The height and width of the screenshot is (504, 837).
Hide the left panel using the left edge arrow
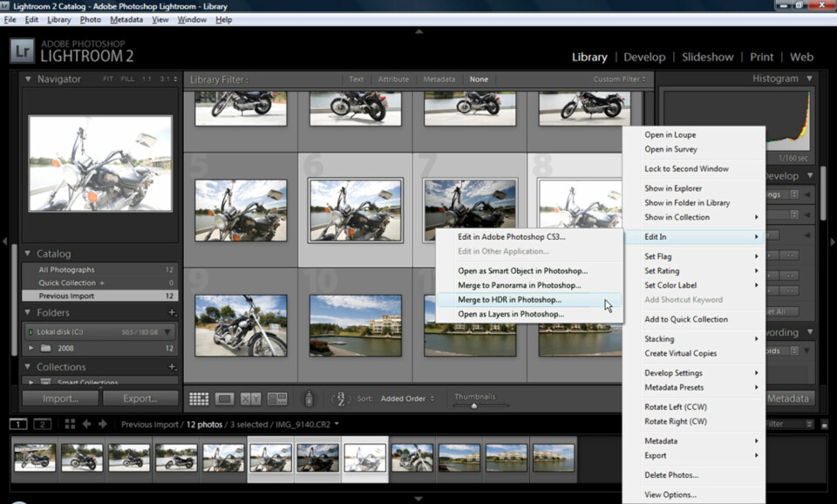tap(4, 242)
